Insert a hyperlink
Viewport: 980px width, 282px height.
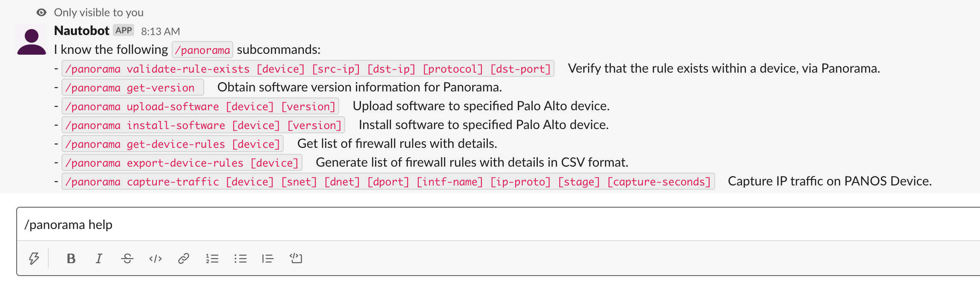coord(184,258)
